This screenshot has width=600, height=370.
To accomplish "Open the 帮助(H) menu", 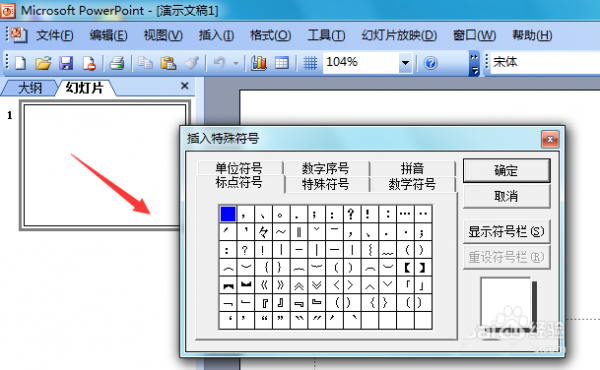I will pyautogui.click(x=532, y=36).
